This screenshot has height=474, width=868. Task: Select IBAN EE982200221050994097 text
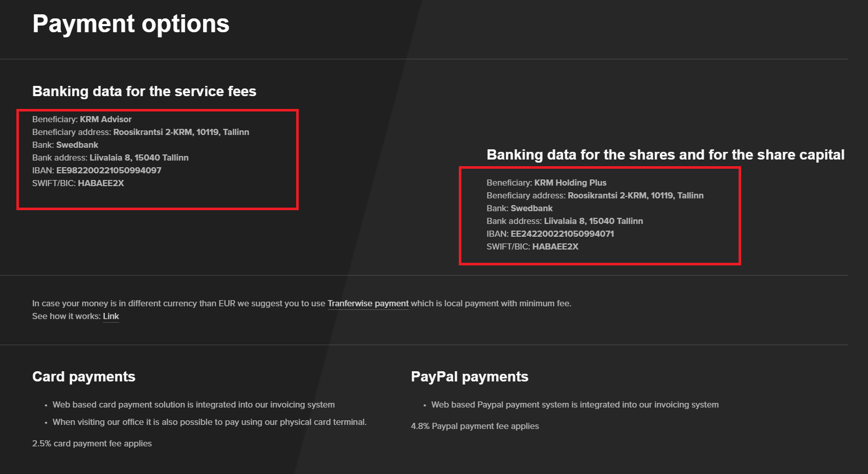(108, 170)
